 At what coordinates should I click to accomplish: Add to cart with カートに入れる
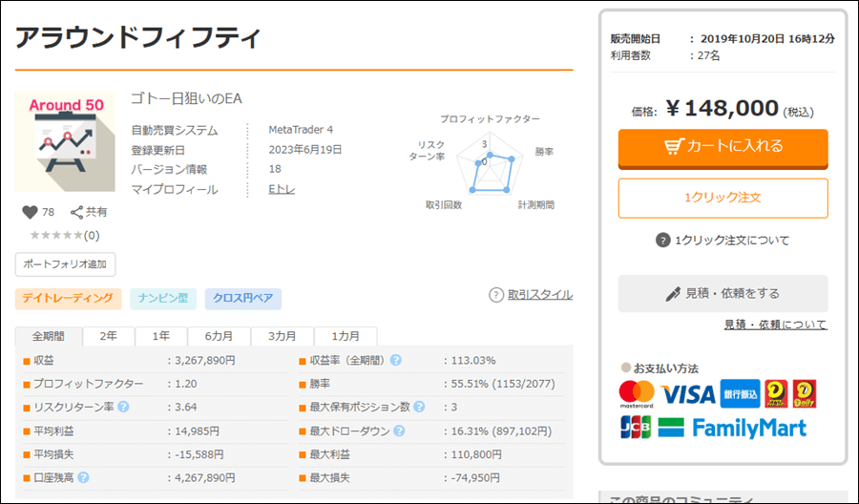(723, 147)
